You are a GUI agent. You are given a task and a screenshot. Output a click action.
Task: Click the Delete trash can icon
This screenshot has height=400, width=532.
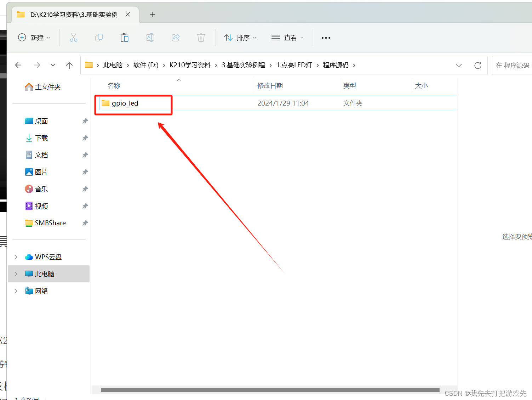coord(201,38)
